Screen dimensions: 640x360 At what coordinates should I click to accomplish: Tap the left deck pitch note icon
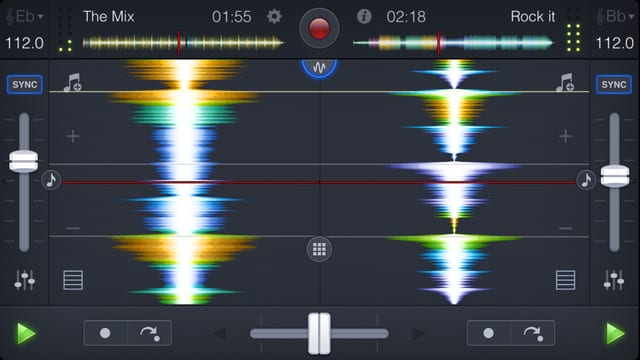click(51, 180)
